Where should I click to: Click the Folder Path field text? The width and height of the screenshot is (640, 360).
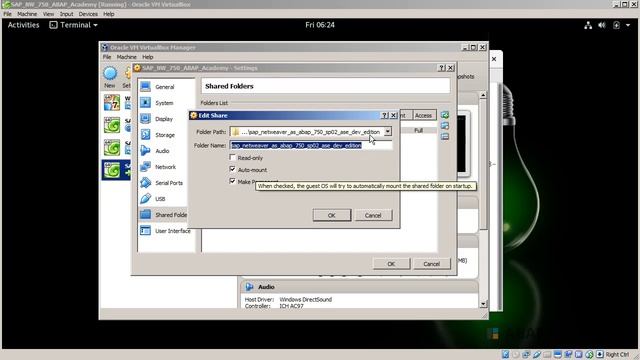pos(310,132)
